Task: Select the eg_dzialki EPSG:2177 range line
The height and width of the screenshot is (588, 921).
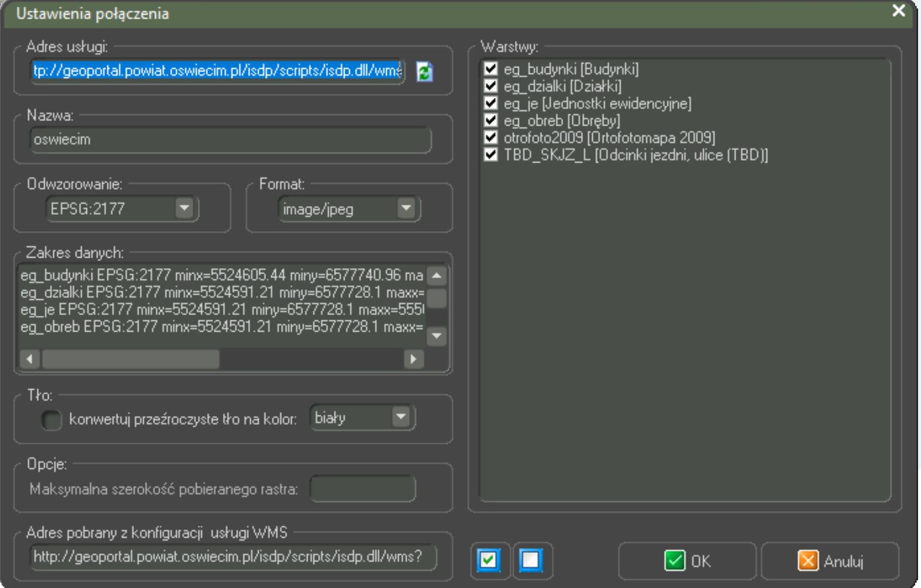Action: point(222,292)
